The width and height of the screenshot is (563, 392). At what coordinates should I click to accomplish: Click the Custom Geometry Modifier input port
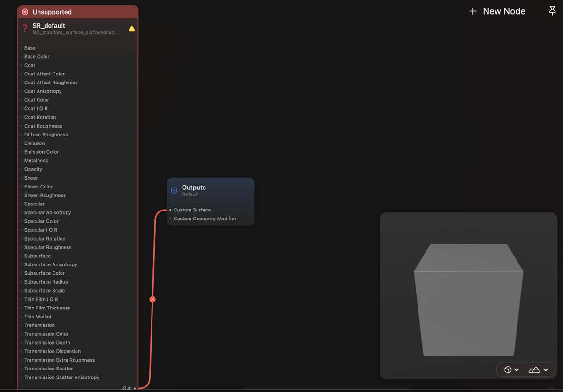(x=170, y=219)
